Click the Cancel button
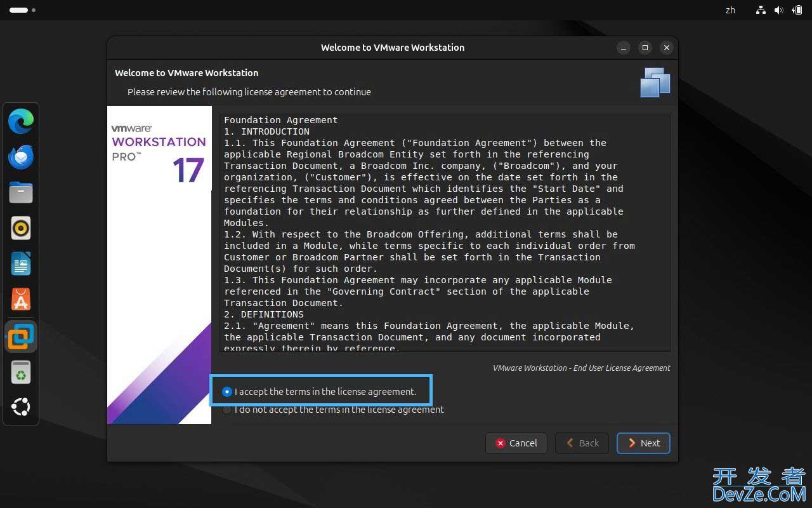The height and width of the screenshot is (508, 812). click(516, 443)
